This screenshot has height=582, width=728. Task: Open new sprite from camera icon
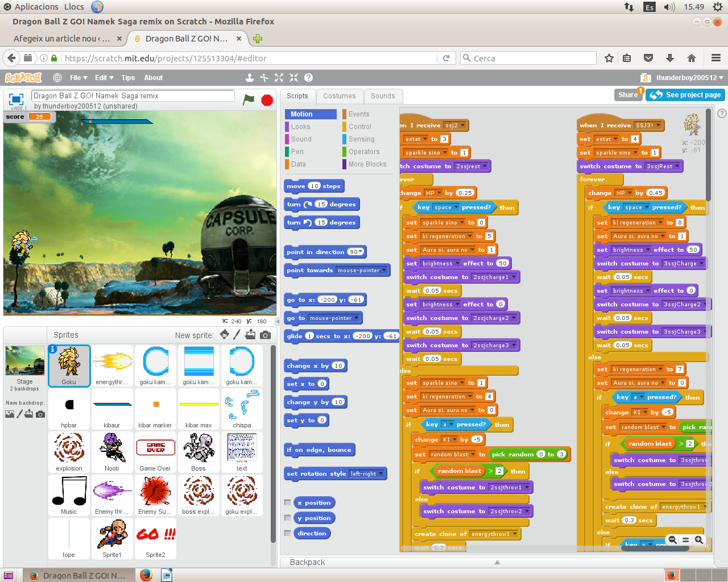pyautogui.click(x=265, y=335)
